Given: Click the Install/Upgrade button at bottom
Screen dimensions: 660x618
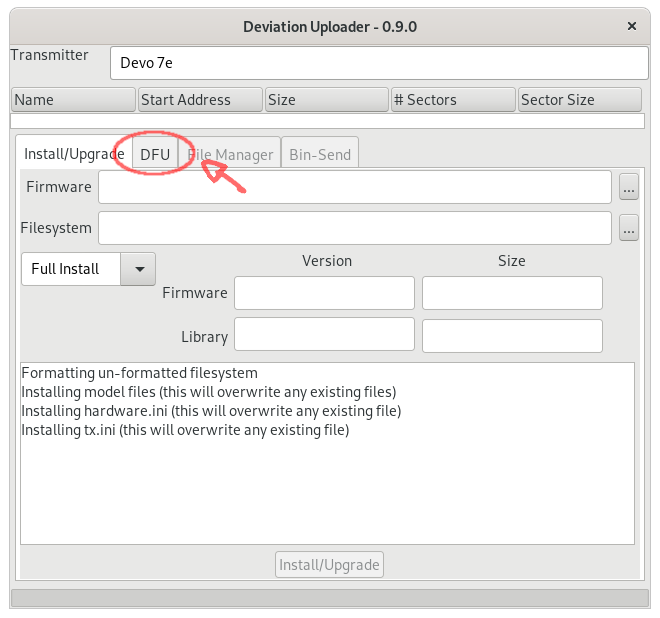Looking at the screenshot, I should pos(329,565).
